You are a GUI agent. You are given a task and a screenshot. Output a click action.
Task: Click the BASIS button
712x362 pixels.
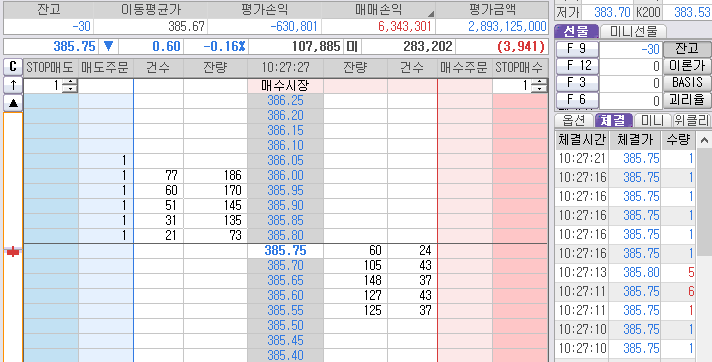[687, 83]
